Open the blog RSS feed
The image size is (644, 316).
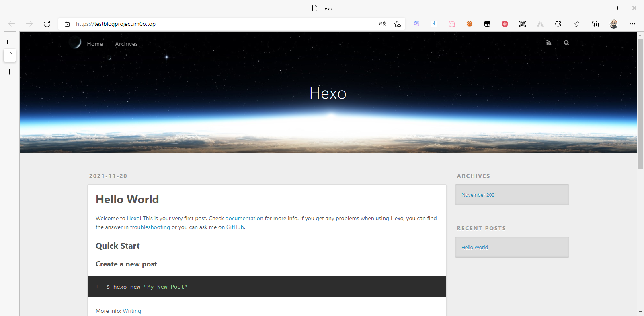click(549, 43)
